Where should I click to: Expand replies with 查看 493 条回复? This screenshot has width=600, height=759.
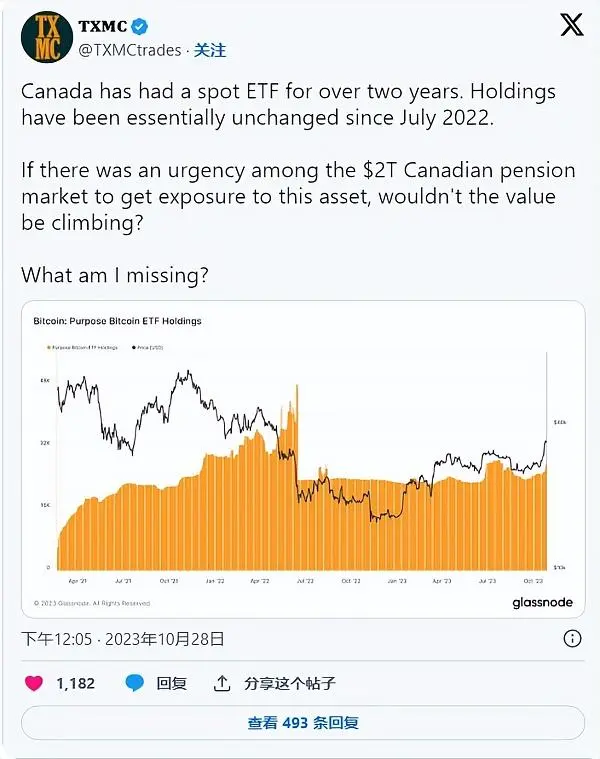[302, 723]
